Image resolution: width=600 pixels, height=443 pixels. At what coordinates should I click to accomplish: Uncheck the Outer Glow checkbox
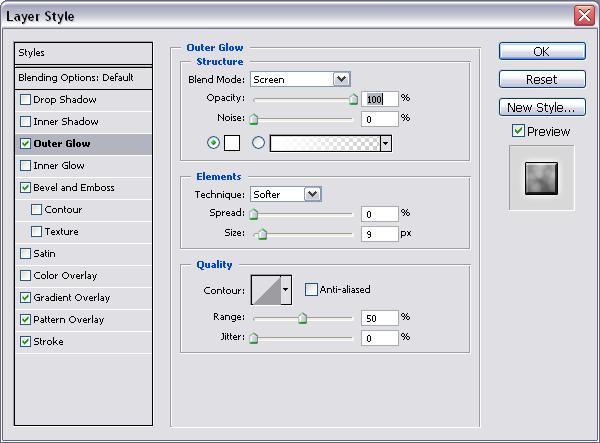25,144
